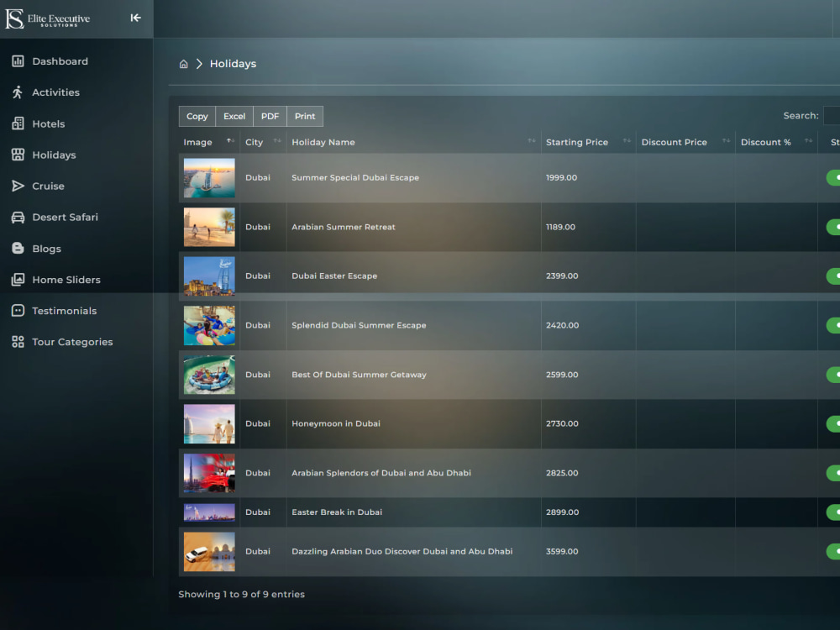Click the Cruise paper-plane icon

(18, 186)
